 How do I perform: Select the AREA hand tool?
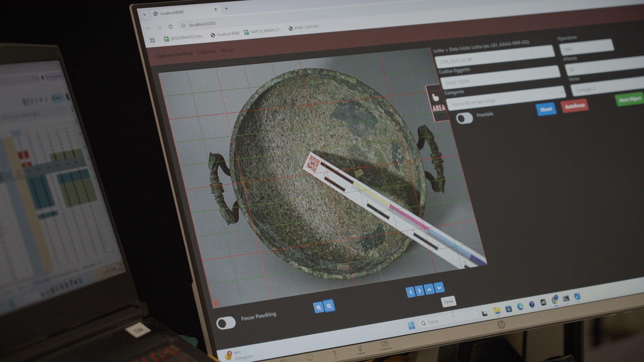pyautogui.click(x=437, y=103)
